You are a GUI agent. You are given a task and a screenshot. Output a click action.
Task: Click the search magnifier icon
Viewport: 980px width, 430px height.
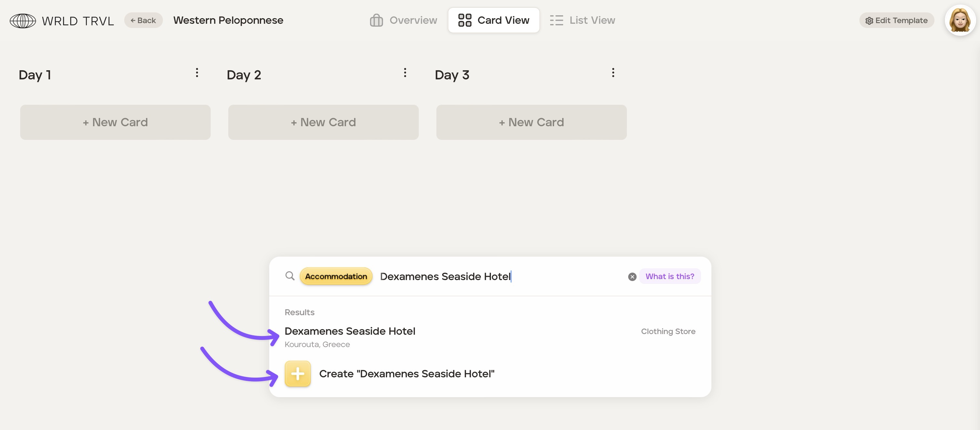tap(290, 276)
